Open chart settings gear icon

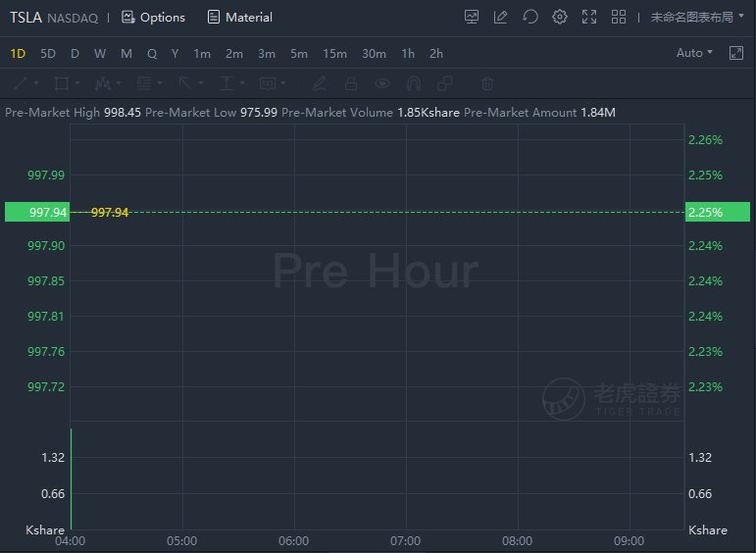click(559, 17)
